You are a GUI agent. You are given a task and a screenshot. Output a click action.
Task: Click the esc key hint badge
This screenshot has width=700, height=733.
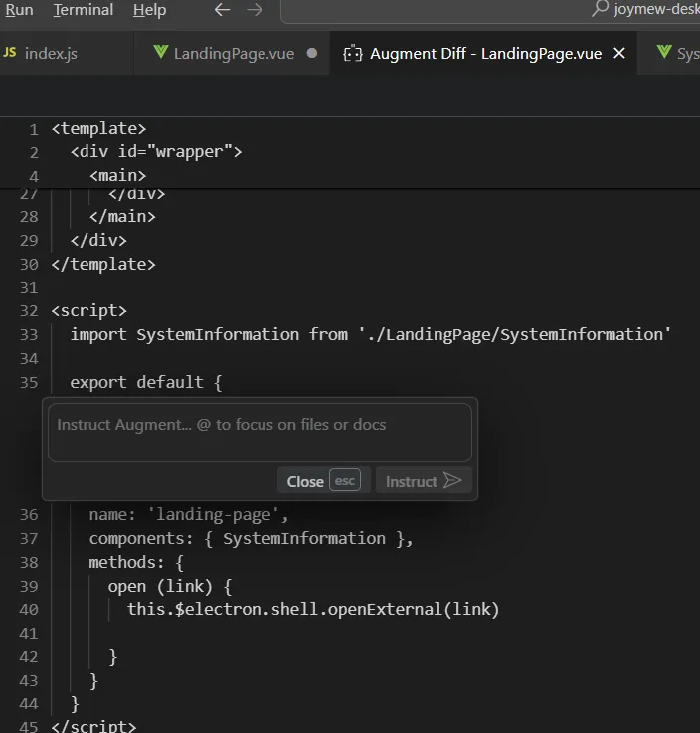pyautogui.click(x=345, y=480)
